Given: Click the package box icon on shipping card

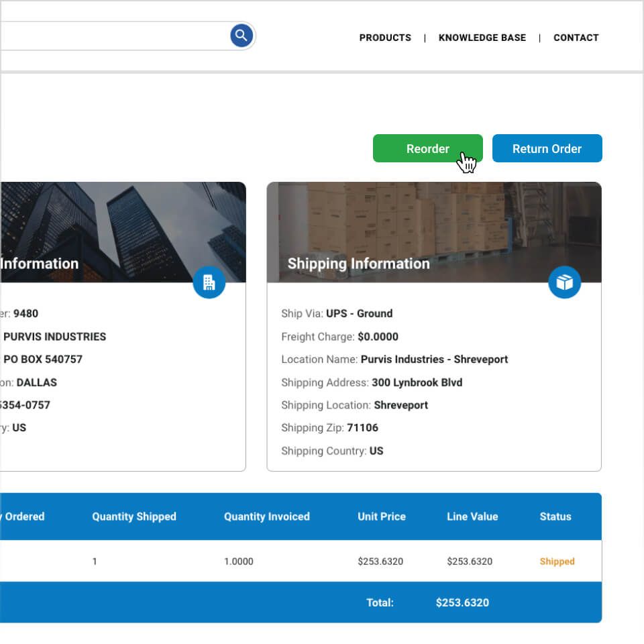Looking at the screenshot, I should (564, 282).
